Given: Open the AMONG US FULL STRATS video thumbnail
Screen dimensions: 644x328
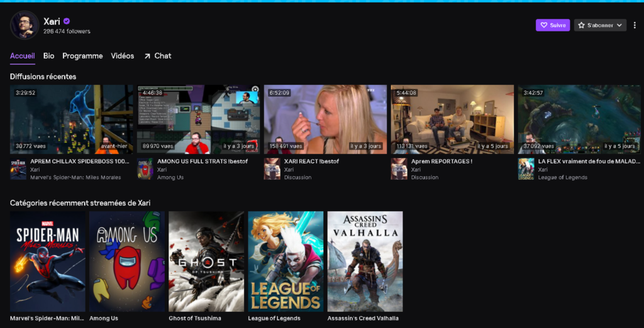Looking at the screenshot, I should (x=198, y=119).
